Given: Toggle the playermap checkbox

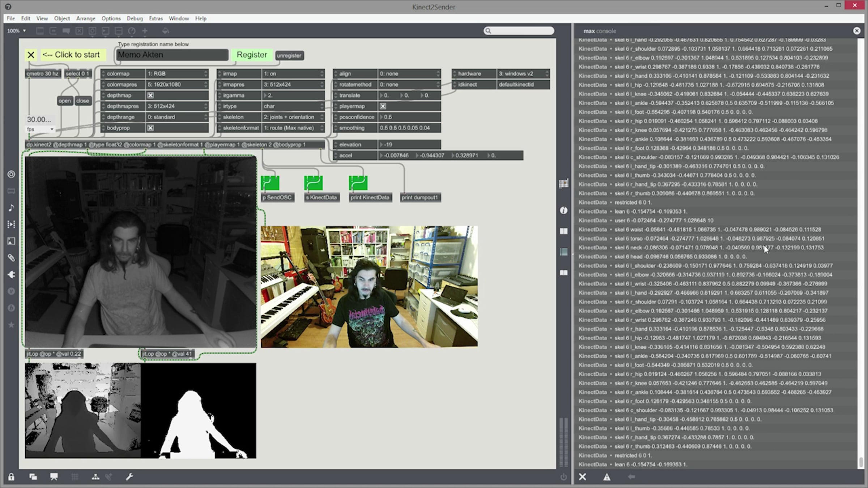Looking at the screenshot, I should pyautogui.click(x=383, y=106).
